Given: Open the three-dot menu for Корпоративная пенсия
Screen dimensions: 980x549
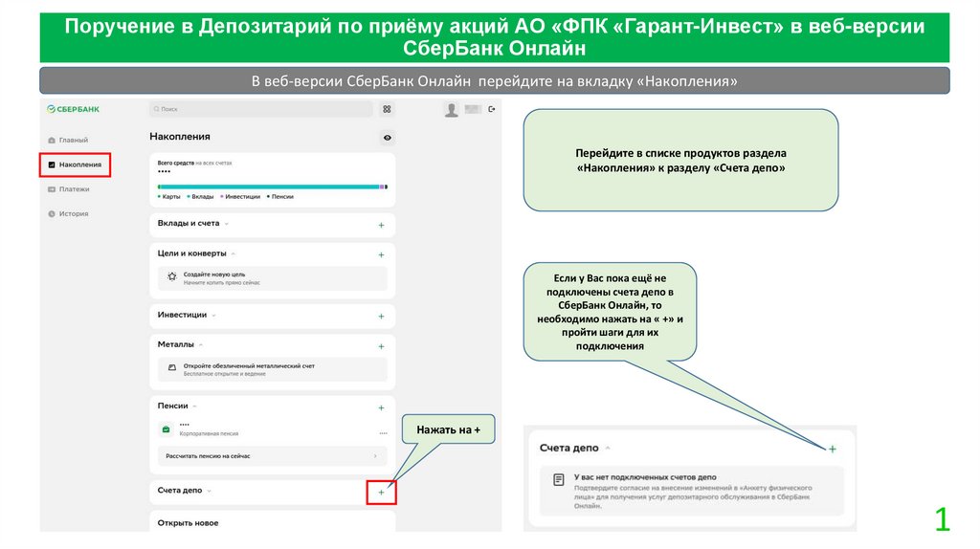Looking at the screenshot, I should (383, 433).
